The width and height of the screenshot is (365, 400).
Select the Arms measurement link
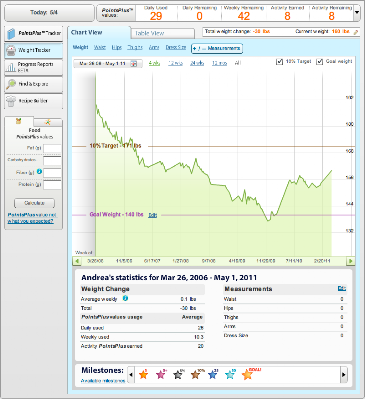[154, 47]
